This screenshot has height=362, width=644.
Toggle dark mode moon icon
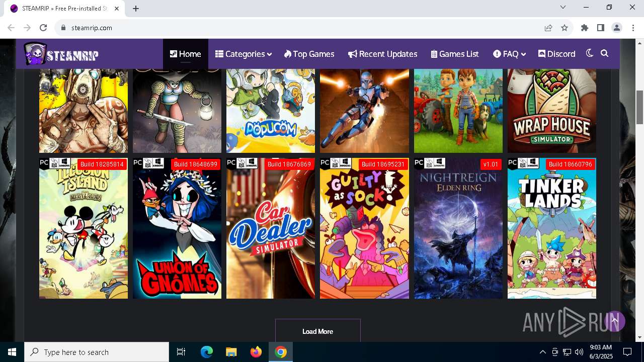[590, 53]
